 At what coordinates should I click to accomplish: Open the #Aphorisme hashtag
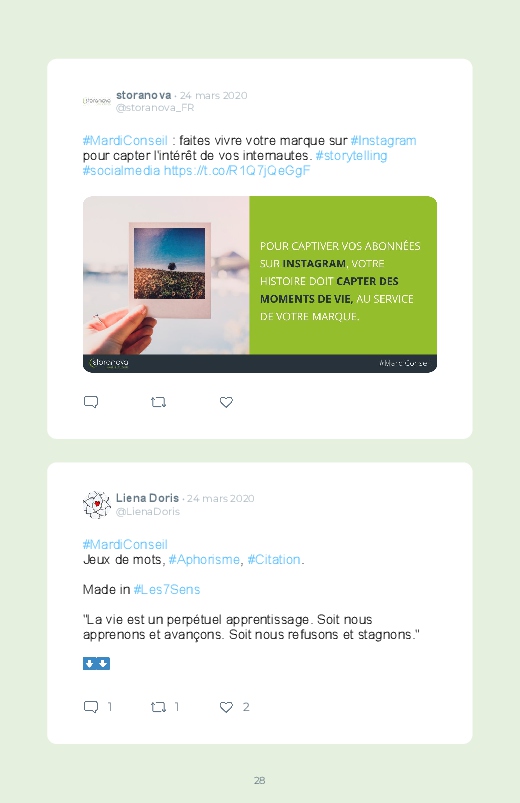tap(204, 560)
